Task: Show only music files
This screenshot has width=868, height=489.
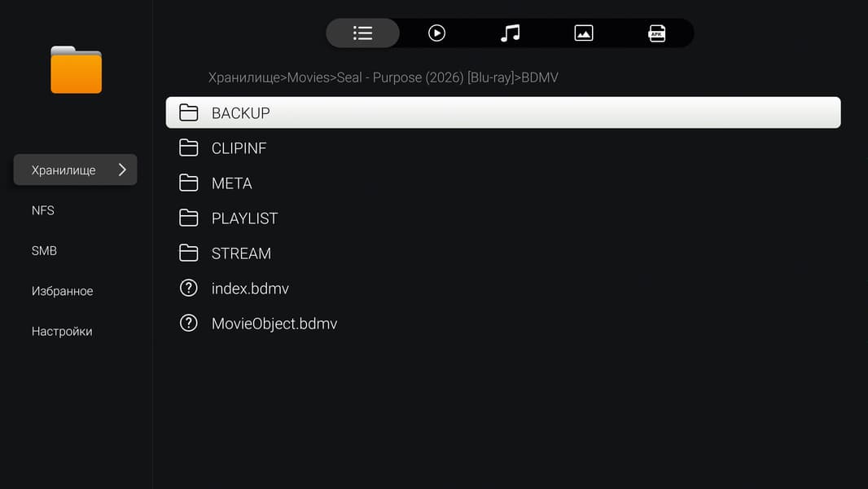Action: point(510,33)
